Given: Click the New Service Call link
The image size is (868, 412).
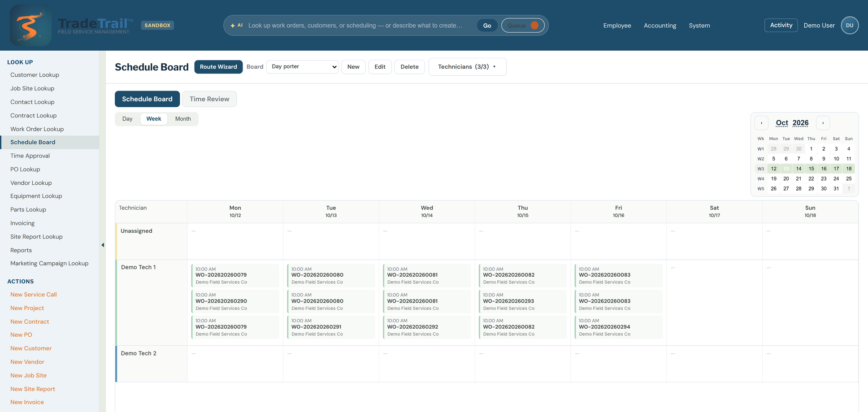Looking at the screenshot, I should (x=34, y=295).
